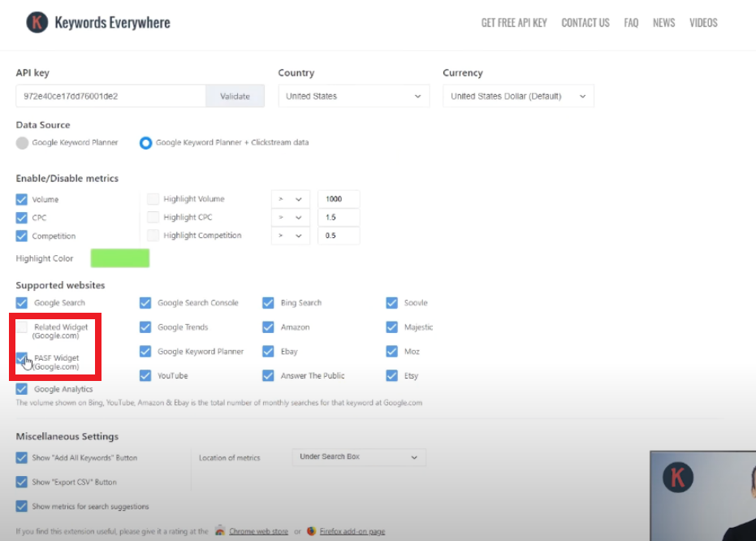Click the presenter video thumbnail

tap(703, 496)
